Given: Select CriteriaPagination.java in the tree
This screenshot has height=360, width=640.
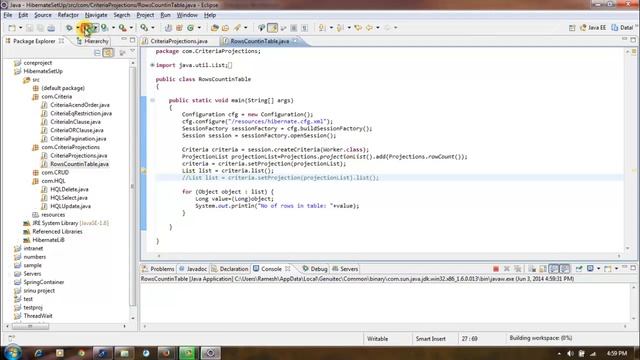Looking at the screenshot, I should [78, 139].
